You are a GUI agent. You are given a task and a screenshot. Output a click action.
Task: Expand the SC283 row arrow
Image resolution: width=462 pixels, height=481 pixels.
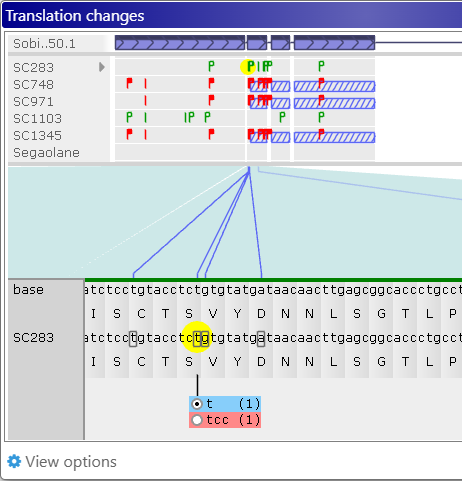102,67
